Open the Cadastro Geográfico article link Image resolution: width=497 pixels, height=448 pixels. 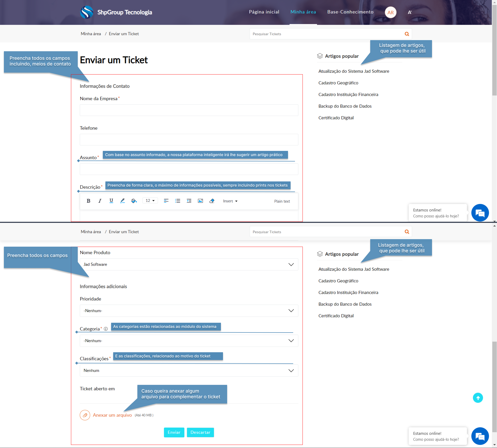(338, 83)
